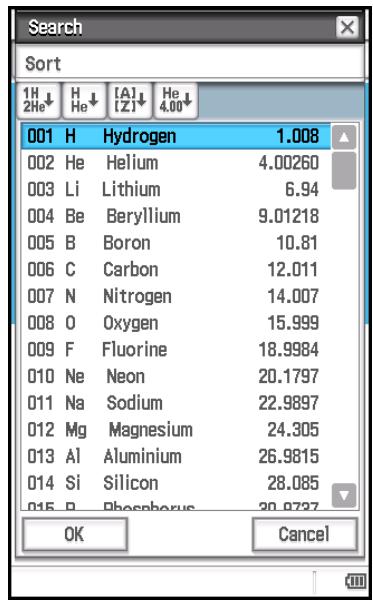Select the 010 Ne Neon row
This screenshot has height=601, width=373.
coord(176,376)
